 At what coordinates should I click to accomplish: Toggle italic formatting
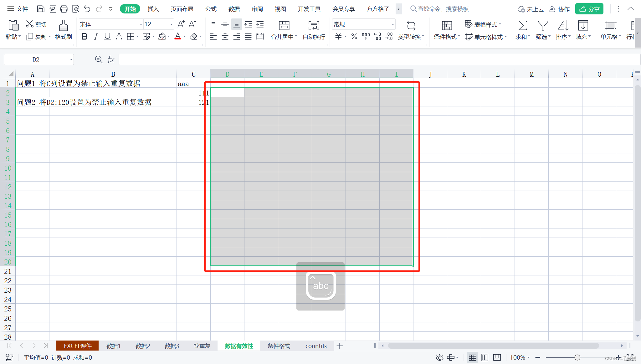point(96,37)
